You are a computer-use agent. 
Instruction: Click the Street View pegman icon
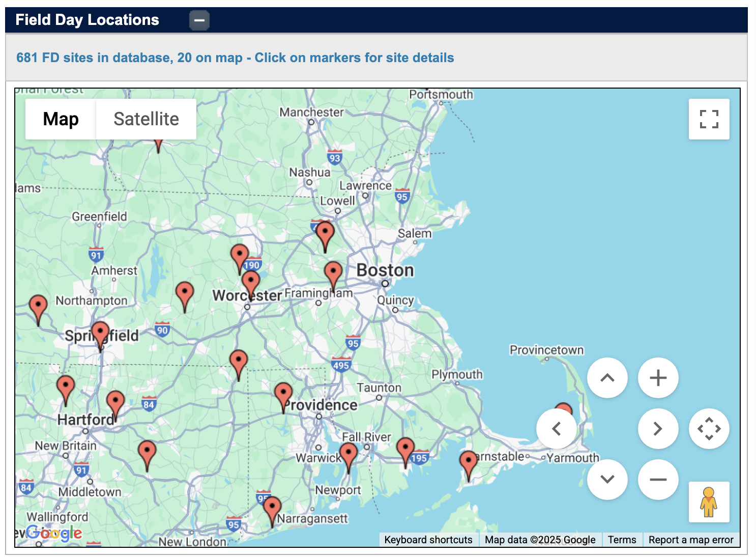(709, 502)
